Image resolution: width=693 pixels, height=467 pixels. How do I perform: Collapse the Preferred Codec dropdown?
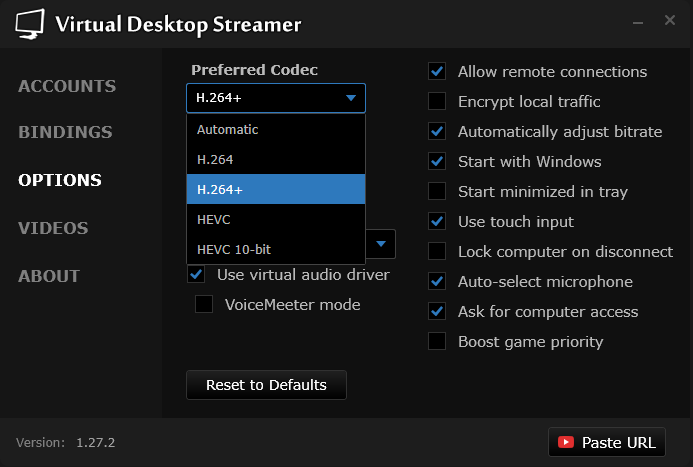pos(276,98)
